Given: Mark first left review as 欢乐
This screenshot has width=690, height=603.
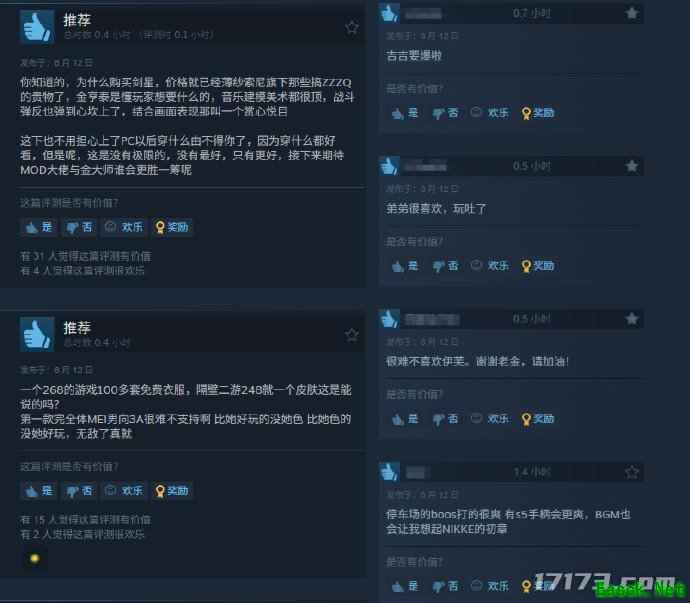Looking at the screenshot, I should click(124, 228).
